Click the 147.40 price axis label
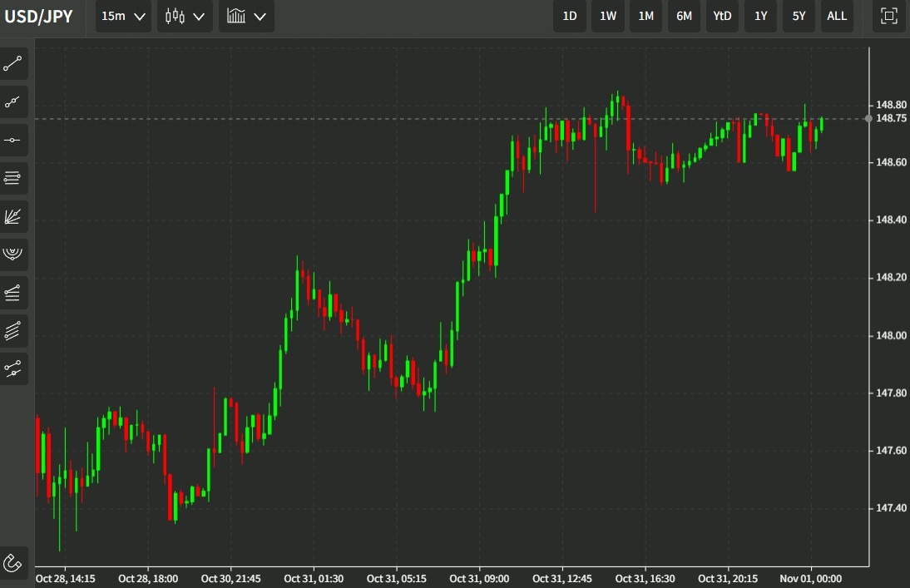The height and width of the screenshot is (588, 910). pyautogui.click(x=891, y=508)
